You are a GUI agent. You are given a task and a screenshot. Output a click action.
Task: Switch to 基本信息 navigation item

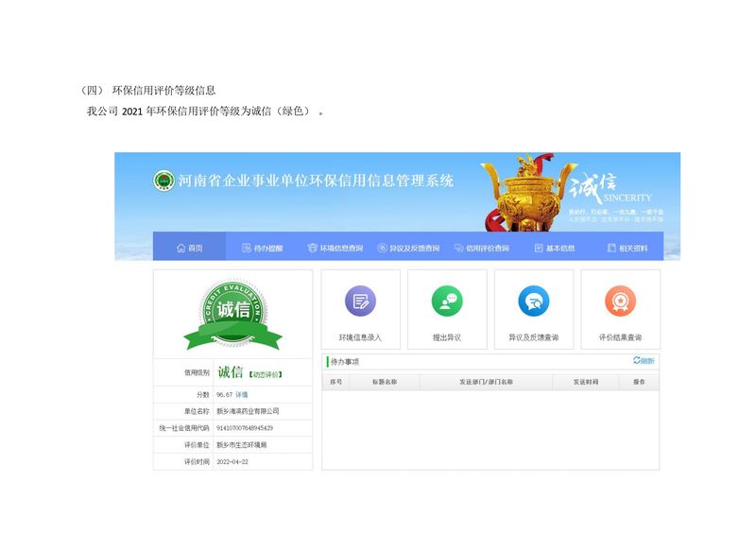[554, 248]
